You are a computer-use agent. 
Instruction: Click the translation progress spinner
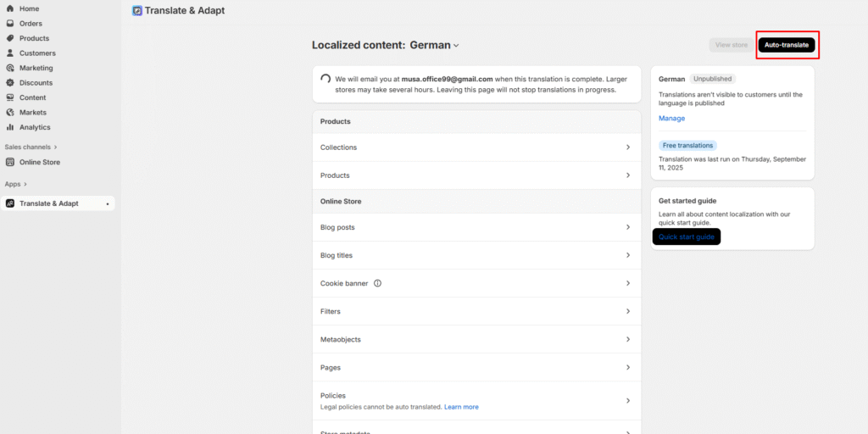(x=326, y=79)
